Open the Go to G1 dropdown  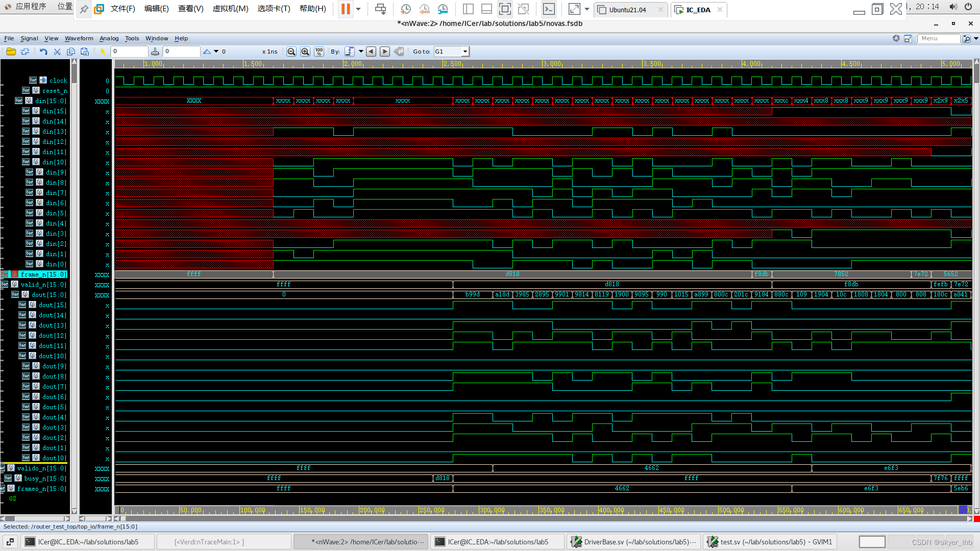tap(465, 52)
